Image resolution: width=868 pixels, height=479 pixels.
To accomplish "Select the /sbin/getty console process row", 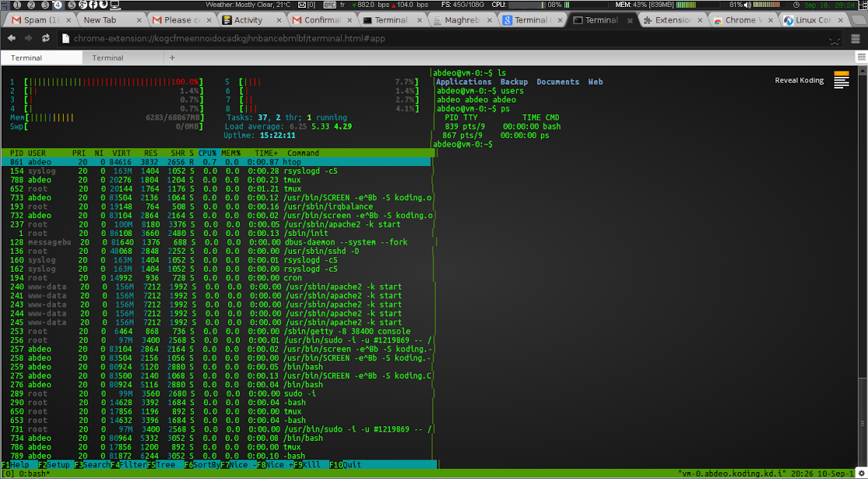I will [216, 331].
